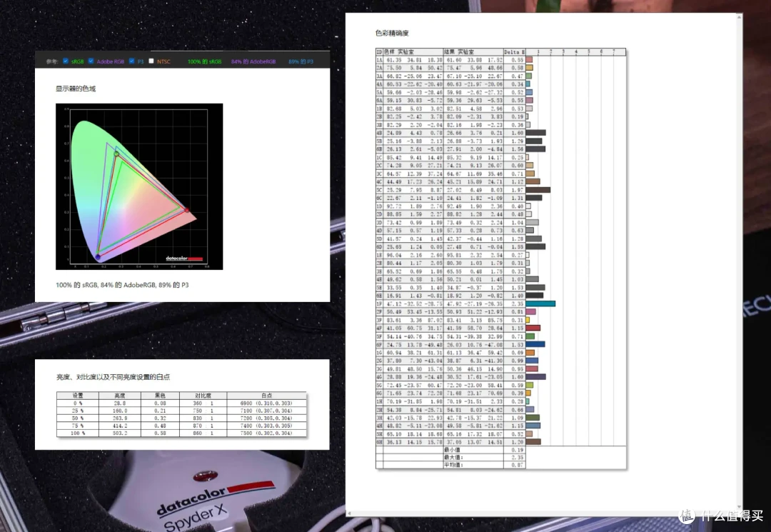Click the '最小值' summary label
771x532 pixels.
coord(452,450)
